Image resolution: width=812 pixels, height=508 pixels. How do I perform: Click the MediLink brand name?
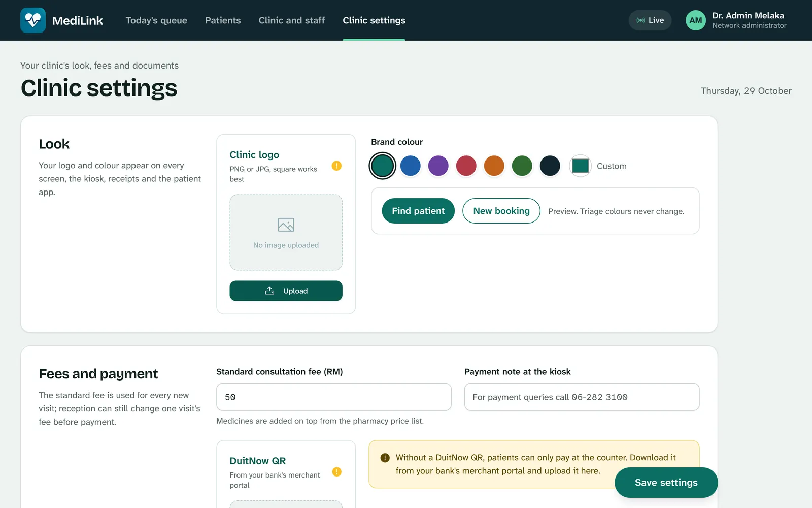tap(78, 21)
